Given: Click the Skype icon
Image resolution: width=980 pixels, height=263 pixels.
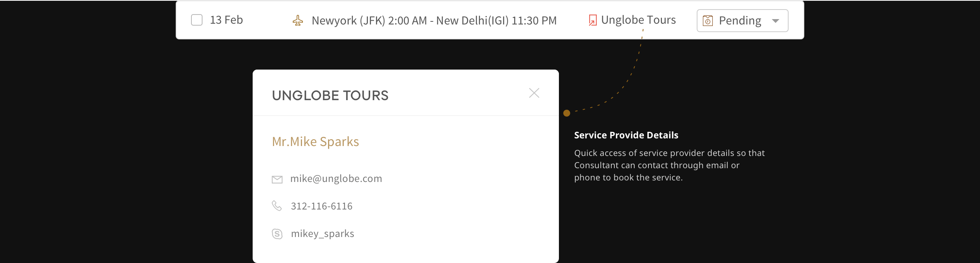Looking at the screenshot, I should tap(277, 234).
